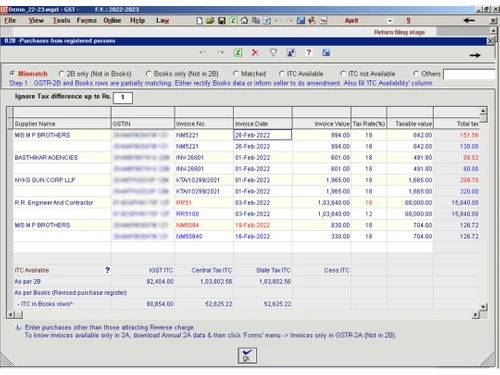Click the Ok button at the bottom

[x=247, y=355]
